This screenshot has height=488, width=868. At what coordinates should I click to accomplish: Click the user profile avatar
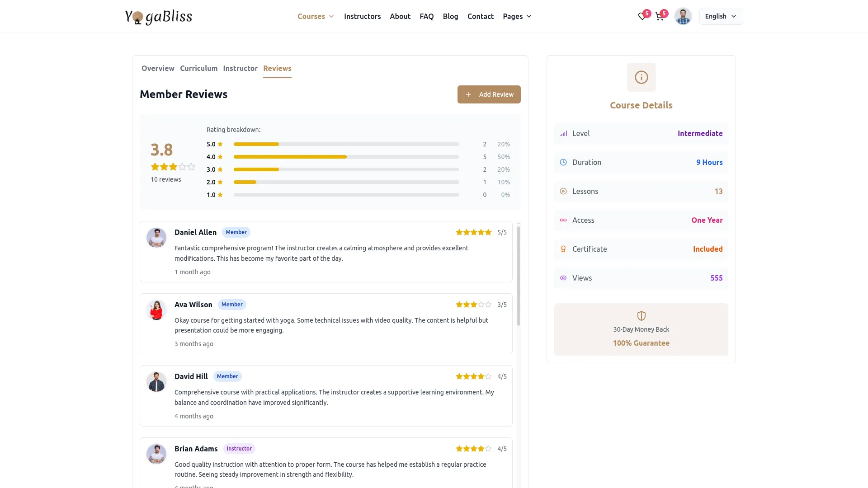coord(683,16)
